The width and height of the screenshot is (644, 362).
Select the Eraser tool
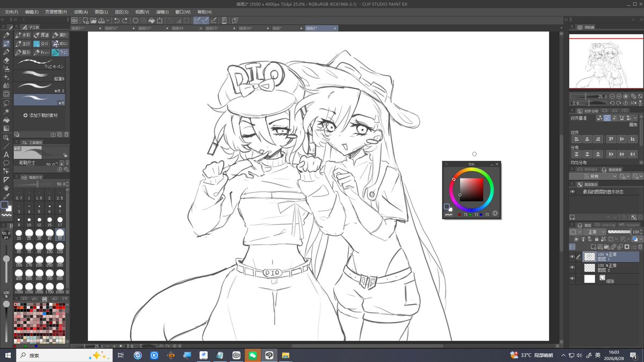[x=6, y=61]
